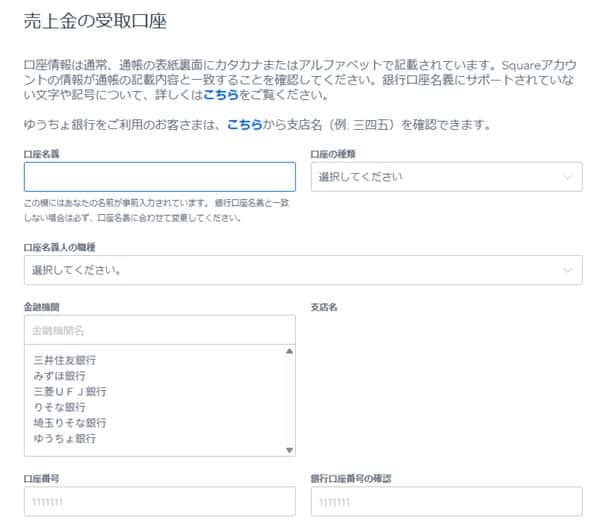The image size is (600, 526).
Task: Select 三井住友銀行 from the bank list
Action: pos(65,360)
